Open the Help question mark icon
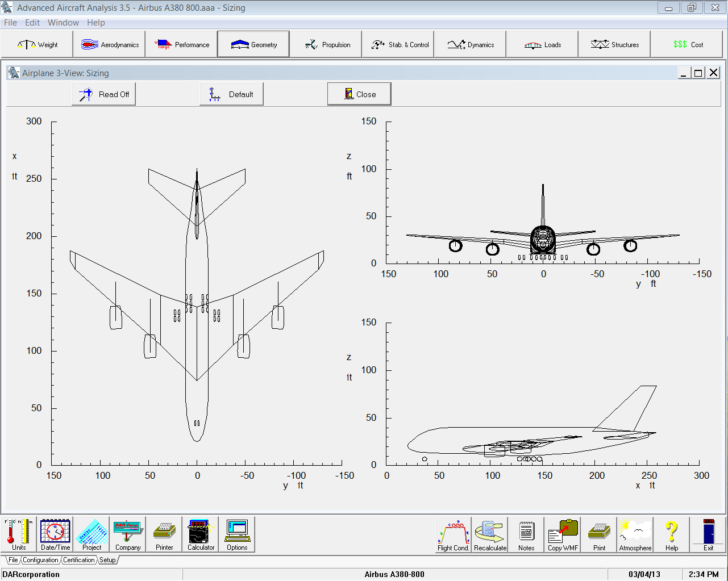This screenshot has width=728, height=581. (672, 534)
